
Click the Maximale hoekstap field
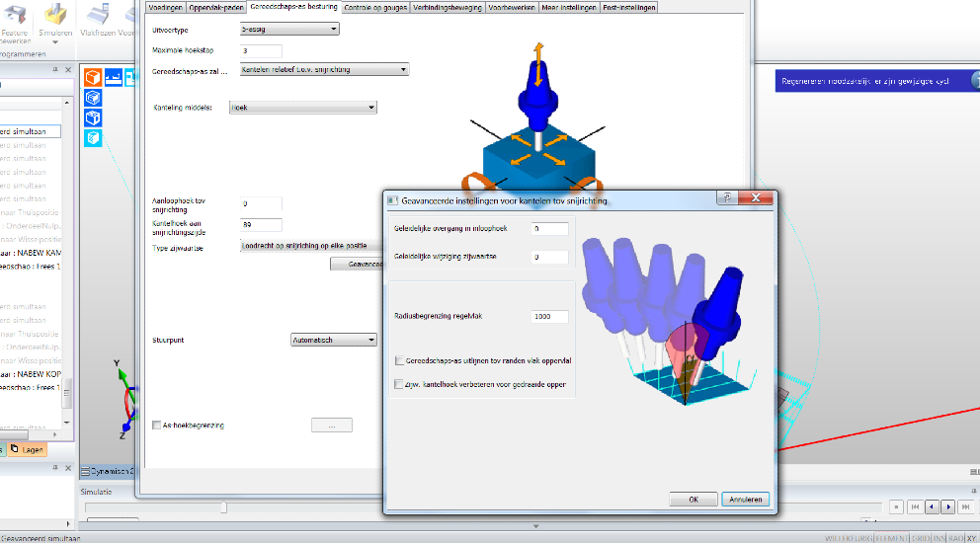261,50
